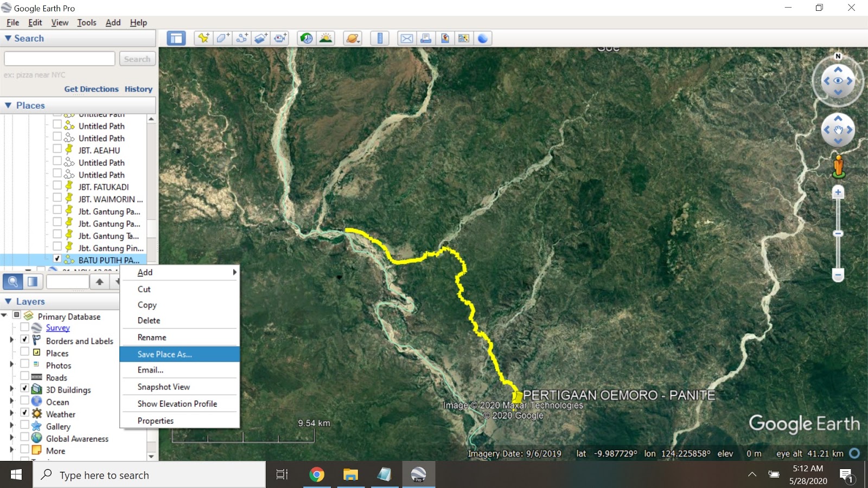Select the Add Placemark pushpin tool

coord(203,38)
